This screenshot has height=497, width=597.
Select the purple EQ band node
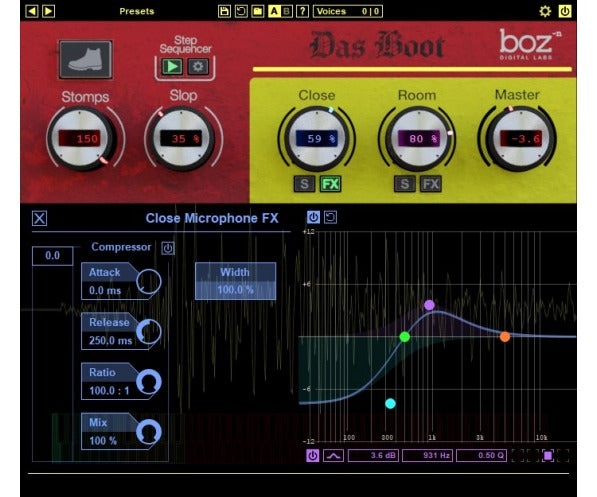429,305
